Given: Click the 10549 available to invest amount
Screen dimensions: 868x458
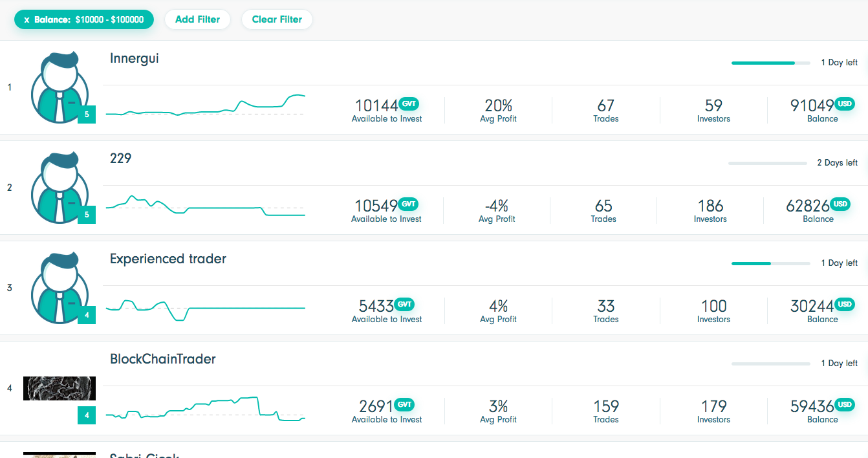Looking at the screenshot, I should click(x=376, y=206).
